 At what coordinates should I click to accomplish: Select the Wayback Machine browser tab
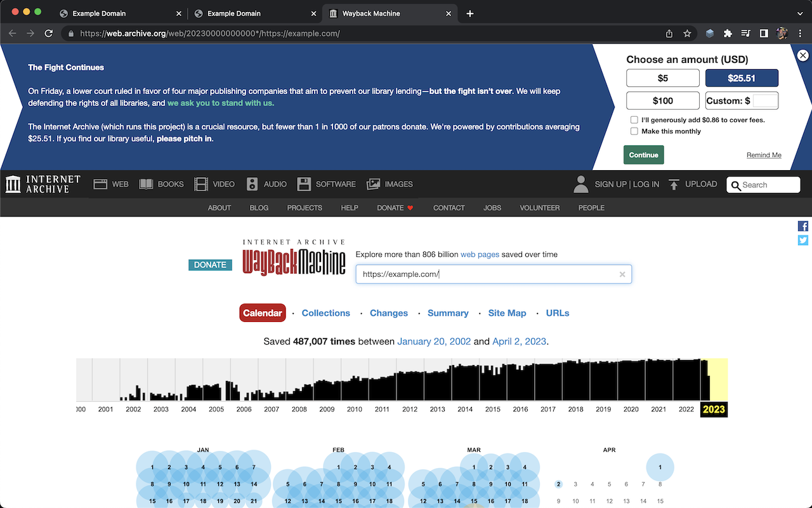[x=390, y=13]
